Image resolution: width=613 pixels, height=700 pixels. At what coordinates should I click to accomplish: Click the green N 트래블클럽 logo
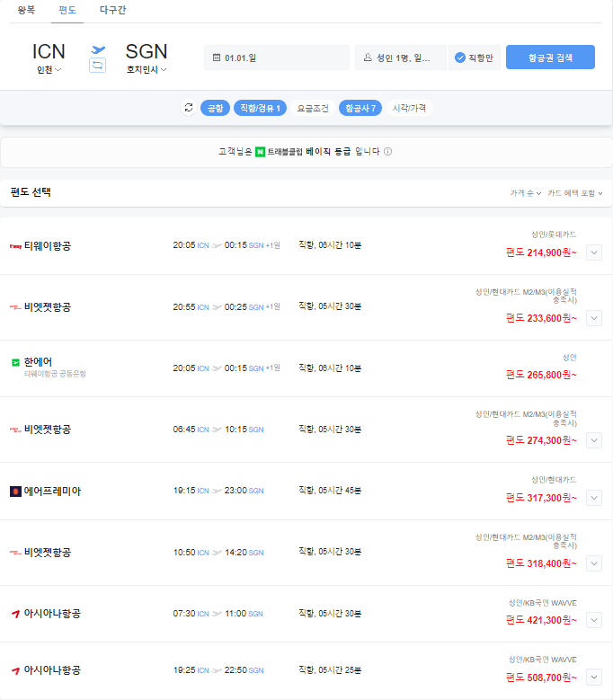(x=260, y=152)
